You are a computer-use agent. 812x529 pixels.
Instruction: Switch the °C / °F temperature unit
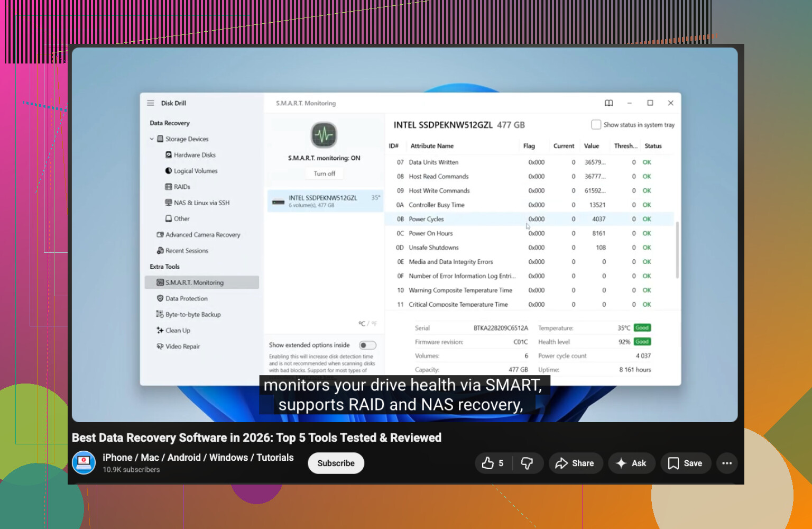pyautogui.click(x=368, y=323)
